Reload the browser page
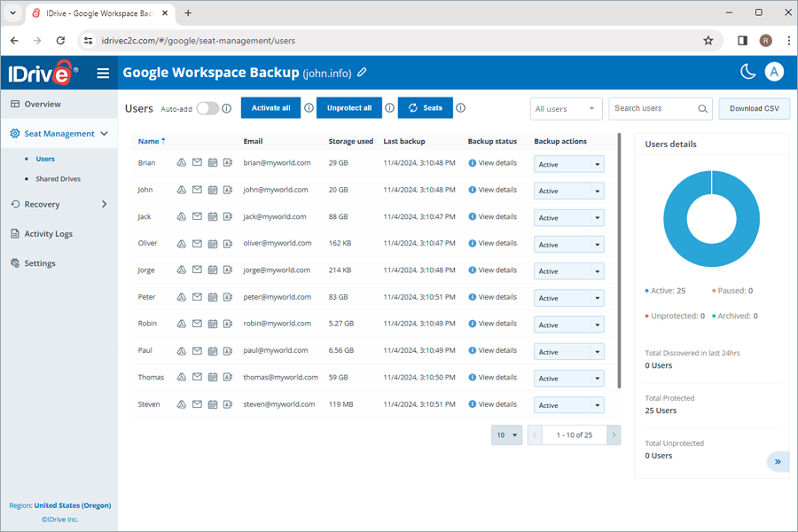 pyautogui.click(x=60, y=41)
